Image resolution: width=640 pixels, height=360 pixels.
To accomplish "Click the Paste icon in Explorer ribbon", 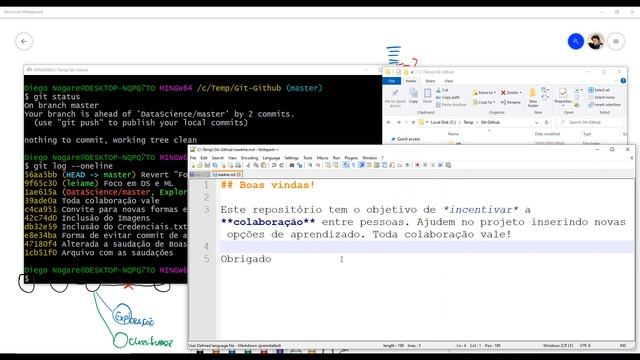I will point(428,95).
